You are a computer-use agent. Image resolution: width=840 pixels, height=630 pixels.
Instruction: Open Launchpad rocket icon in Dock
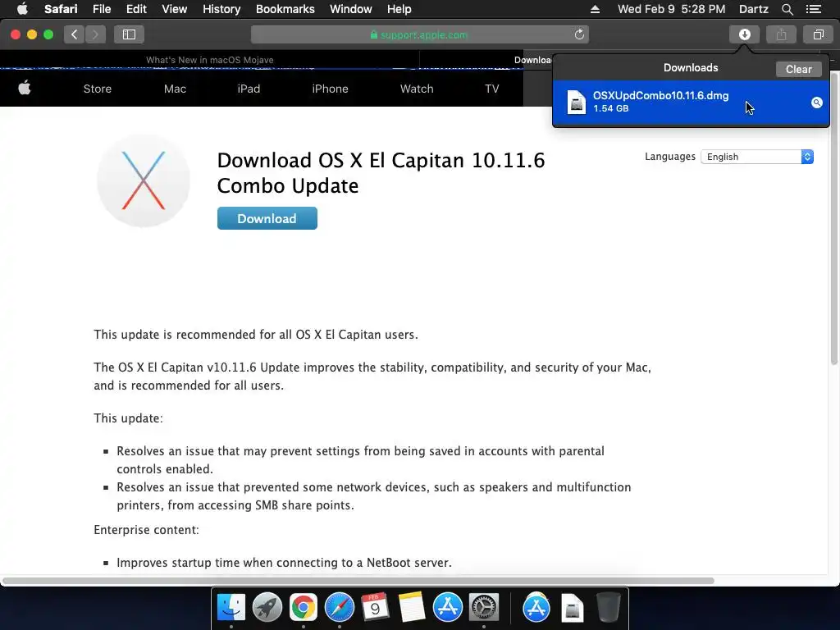(267, 608)
